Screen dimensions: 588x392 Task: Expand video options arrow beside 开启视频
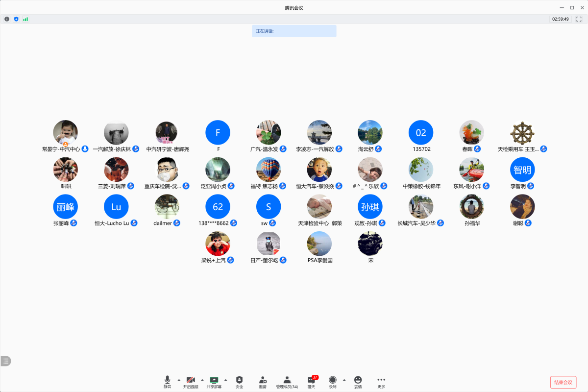click(202, 380)
